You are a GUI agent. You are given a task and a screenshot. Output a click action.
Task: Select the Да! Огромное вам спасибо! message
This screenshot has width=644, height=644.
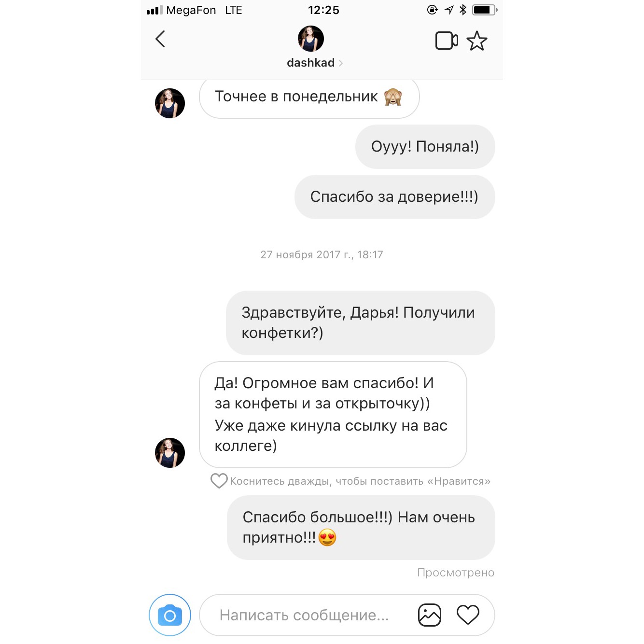[x=333, y=415]
